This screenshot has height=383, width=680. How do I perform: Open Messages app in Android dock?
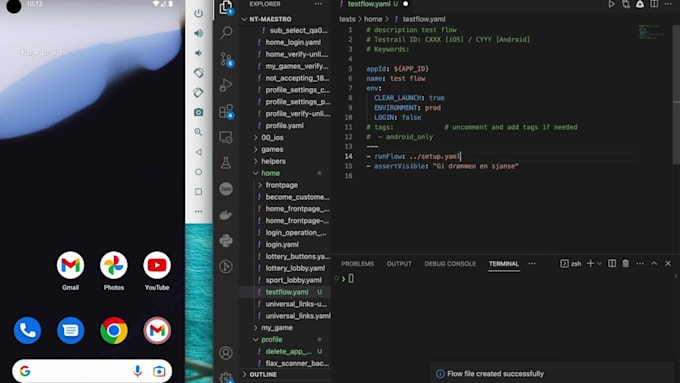pos(71,331)
